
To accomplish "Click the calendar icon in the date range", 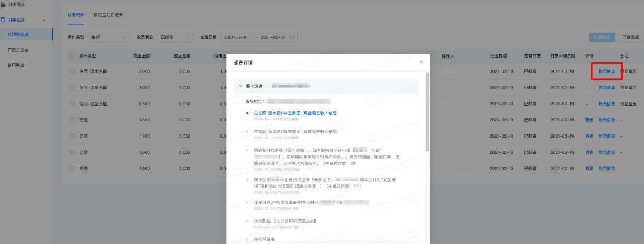I will tap(292, 37).
